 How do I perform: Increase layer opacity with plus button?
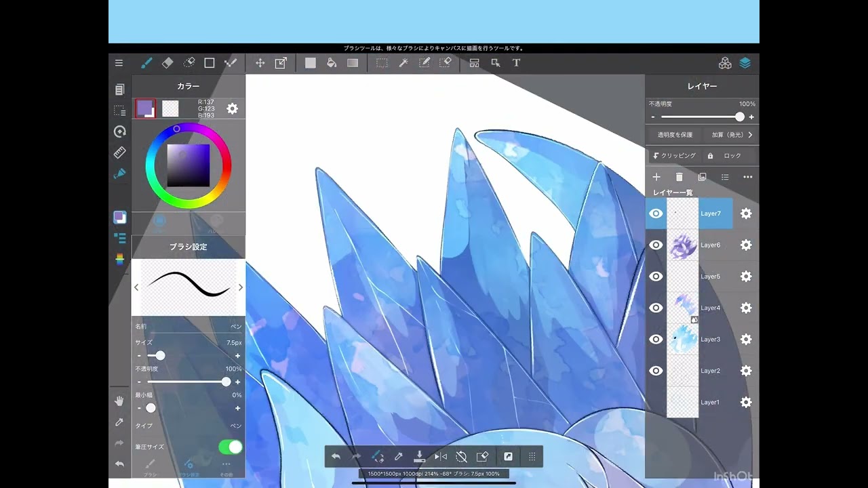point(751,117)
